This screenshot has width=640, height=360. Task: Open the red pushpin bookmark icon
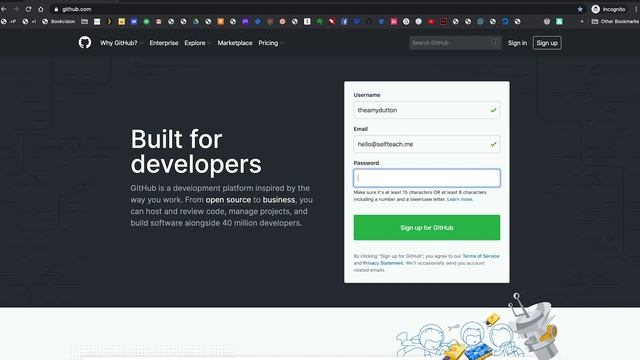tap(332, 21)
